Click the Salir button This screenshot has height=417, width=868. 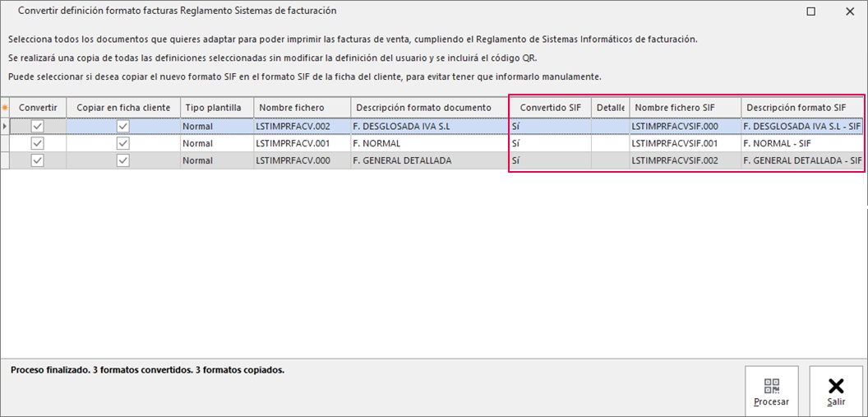coord(836,390)
